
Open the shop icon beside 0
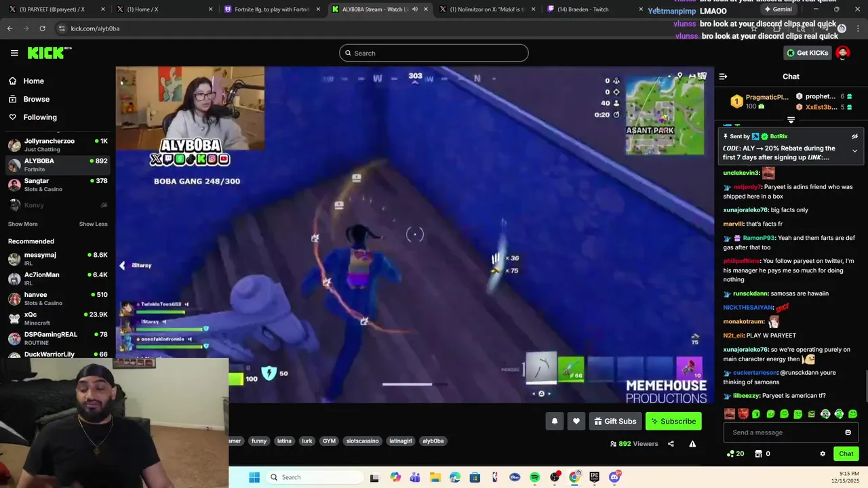point(758,453)
